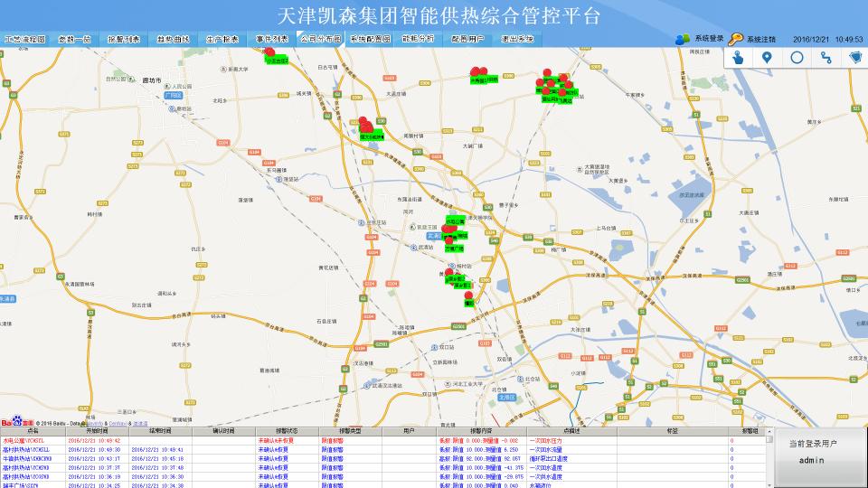The width and height of the screenshot is (868, 488).
Task: Open the 趋势曲线 tab
Action: [x=173, y=40]
